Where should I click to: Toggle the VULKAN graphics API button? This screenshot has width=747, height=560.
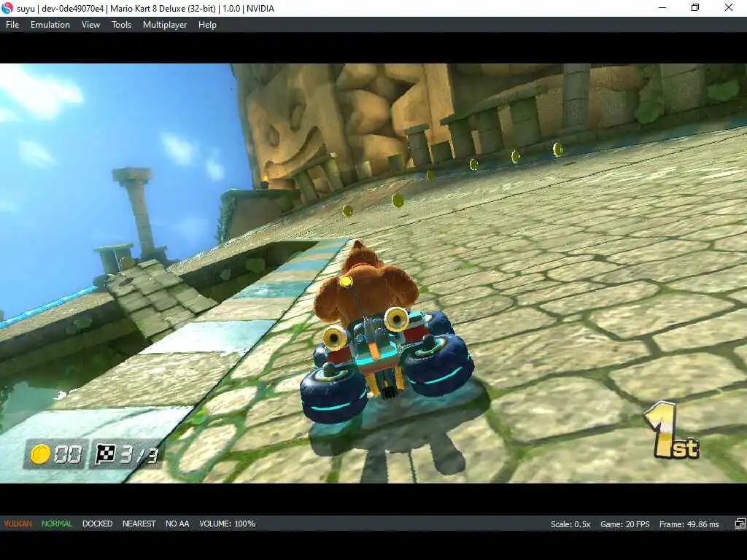pos(18,524)
